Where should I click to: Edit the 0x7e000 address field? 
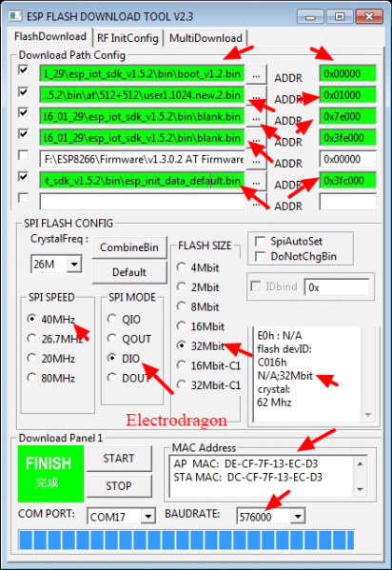click(347, 117)
